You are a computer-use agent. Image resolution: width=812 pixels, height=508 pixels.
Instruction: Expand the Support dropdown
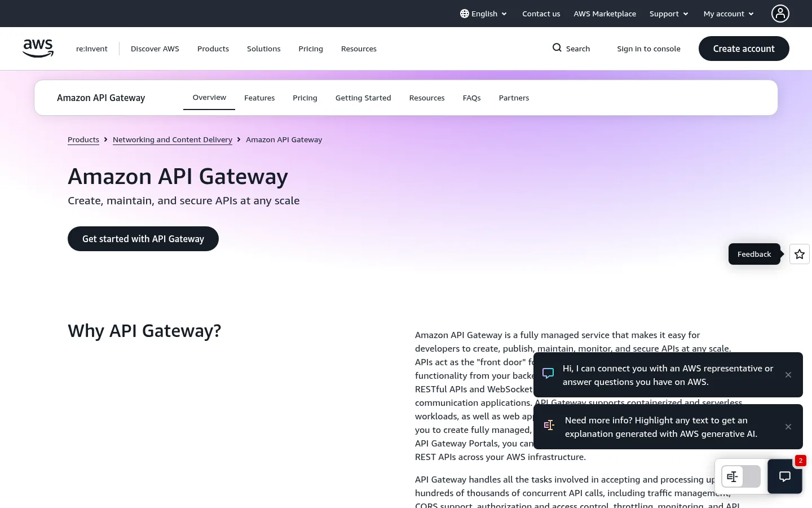(x=669, y=14)
